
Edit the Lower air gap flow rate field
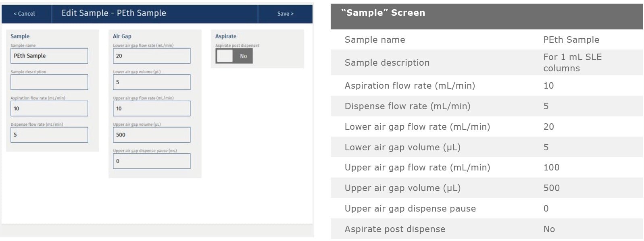click(x=152, y=56)
